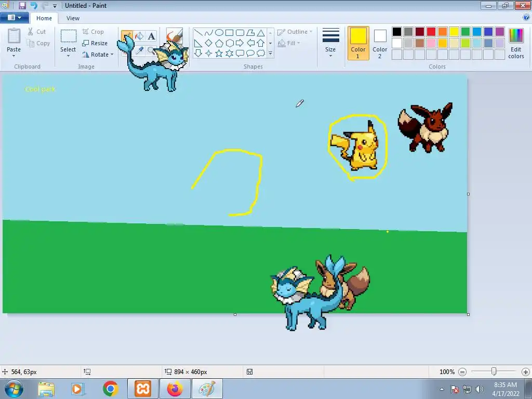
Task: Click the zoom out minus button
Action: pos(462,372)
